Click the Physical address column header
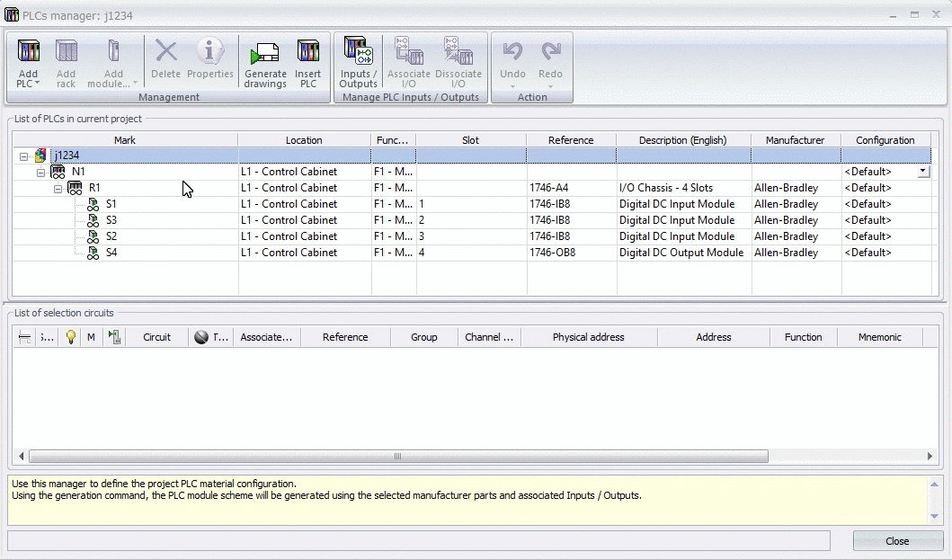Image resolution: width=952 pixels, height=560 pixels. pos(588,337)
